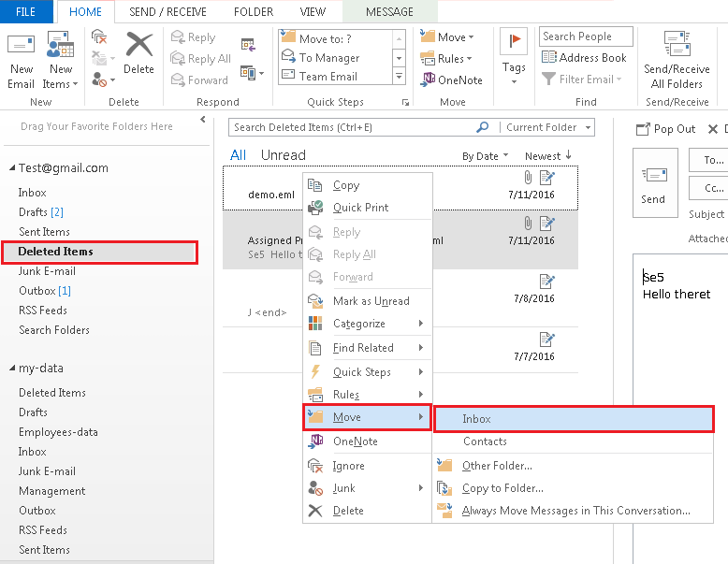728x564 pixels.
Task: Collapse the folder pane arrow
Action: click(203, 120)
